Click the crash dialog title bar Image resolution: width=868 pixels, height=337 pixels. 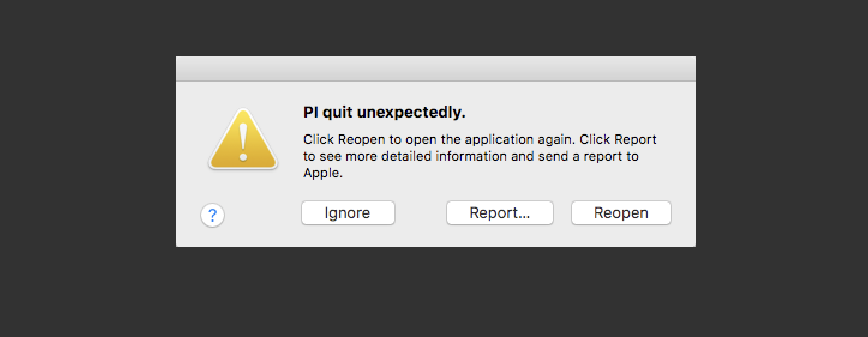point(436,69)
